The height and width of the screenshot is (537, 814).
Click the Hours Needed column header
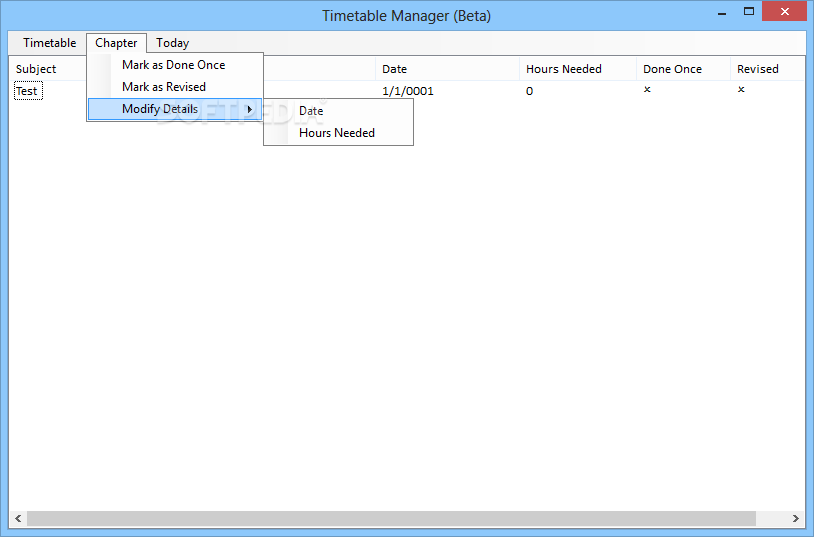[x=578, y=69]
